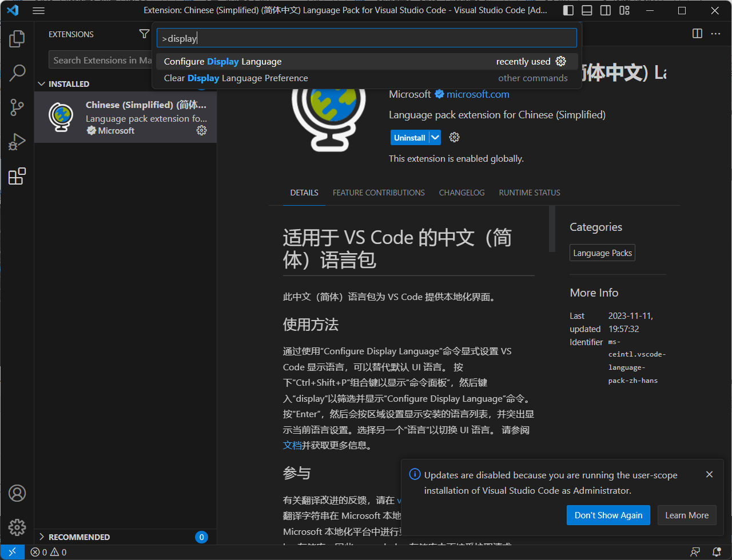Open Uninstall dropdown arrow
The height and width of the screenshot is (560, 732).
click(x=435, y=137)
